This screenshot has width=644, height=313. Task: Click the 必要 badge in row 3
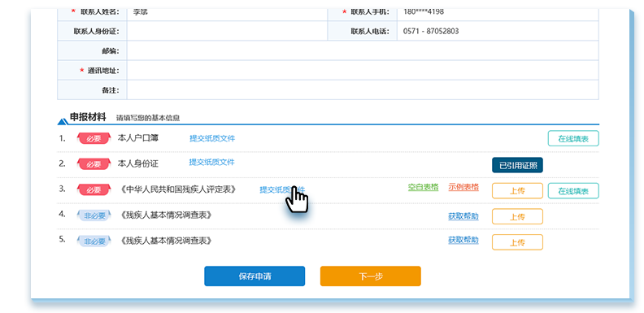pyautogui.click(x=94, y=189)
